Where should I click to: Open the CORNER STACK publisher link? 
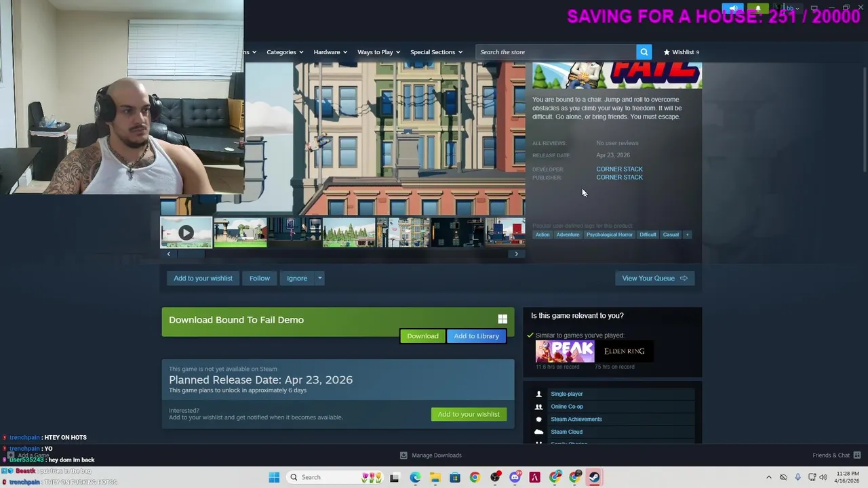click(619, 178)
